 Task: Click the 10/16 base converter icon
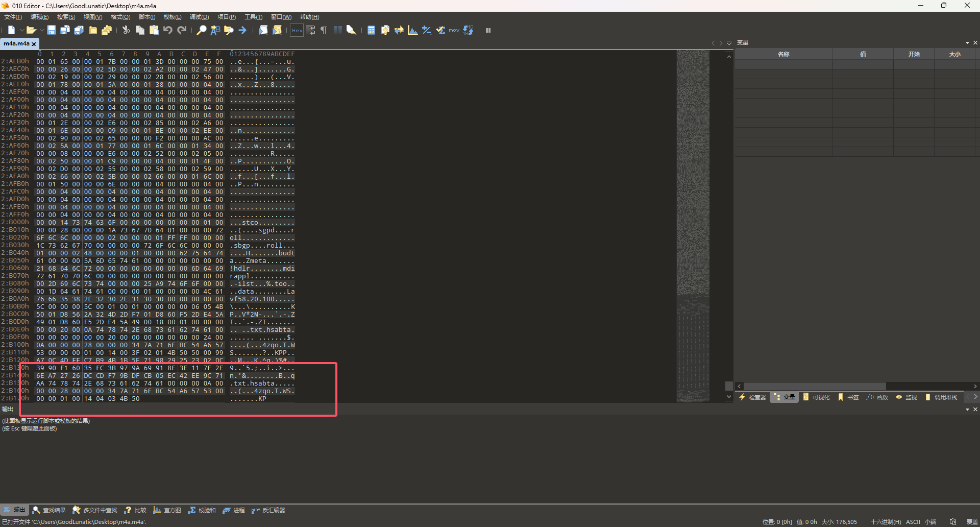tap(468, 30)
